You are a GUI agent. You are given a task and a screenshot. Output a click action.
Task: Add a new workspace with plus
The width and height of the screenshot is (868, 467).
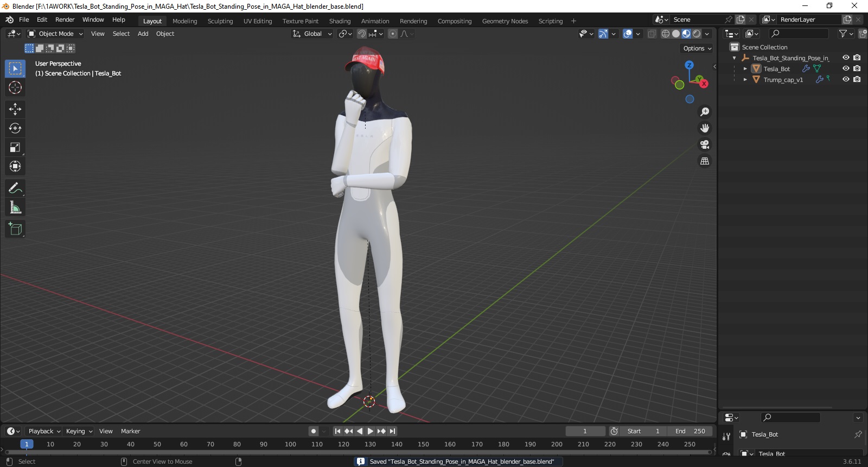(573, 21)
